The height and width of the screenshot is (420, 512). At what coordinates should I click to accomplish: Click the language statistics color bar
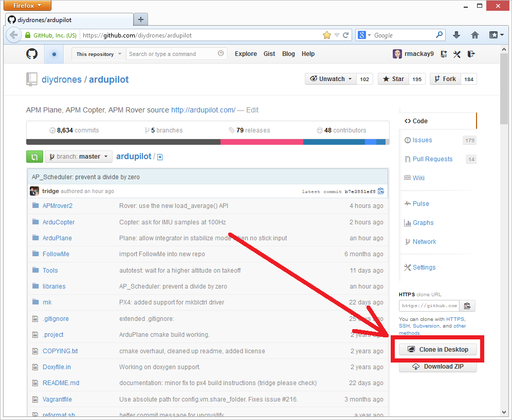coord(208,142)
